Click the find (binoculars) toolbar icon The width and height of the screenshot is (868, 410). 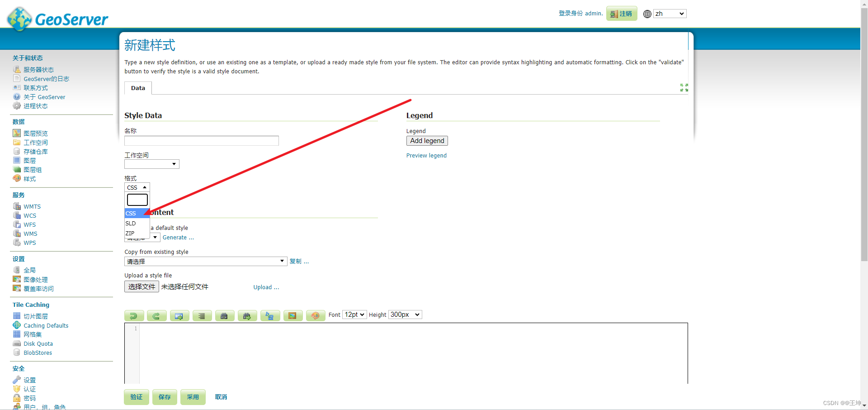pos(225,315)
